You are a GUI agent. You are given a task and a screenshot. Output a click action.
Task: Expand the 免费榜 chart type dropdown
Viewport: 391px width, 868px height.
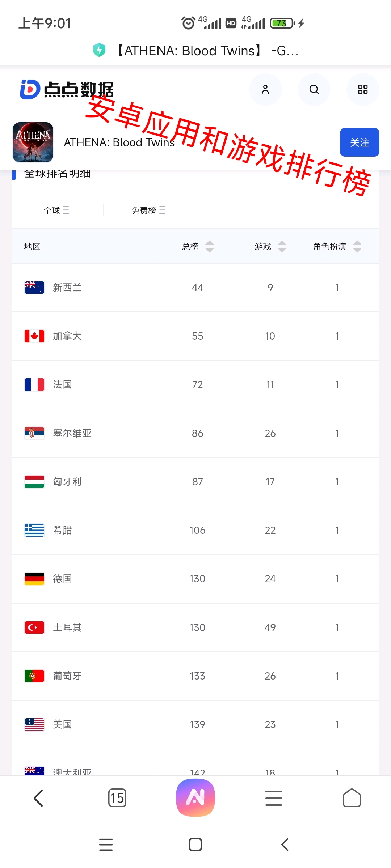(148, 210)
